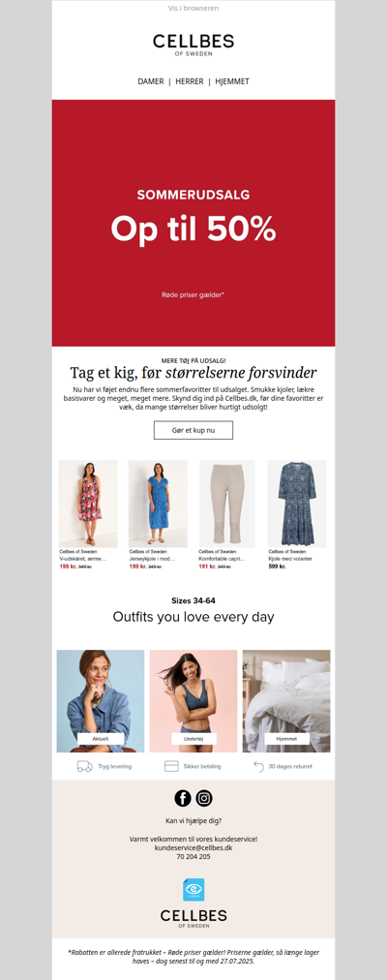387x980 pixels.
Task: Click the kundeservice@cellbes.dk email link
Action: (193, 848)
